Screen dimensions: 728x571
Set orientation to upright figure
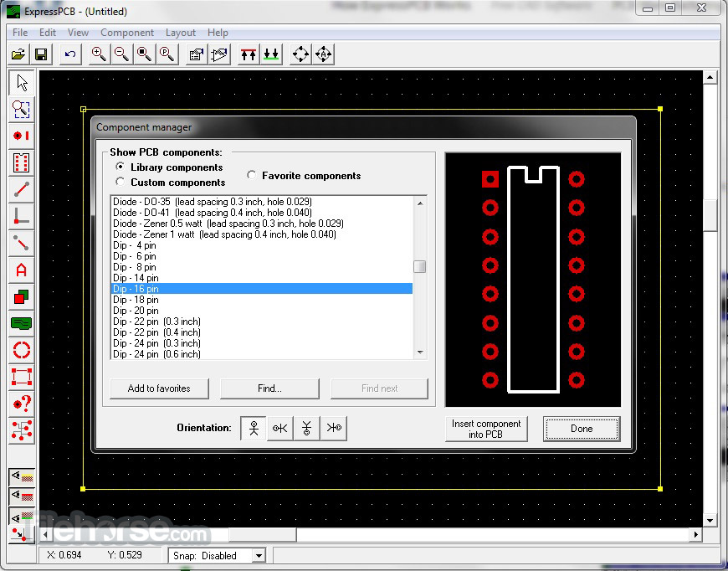[254, 428]
